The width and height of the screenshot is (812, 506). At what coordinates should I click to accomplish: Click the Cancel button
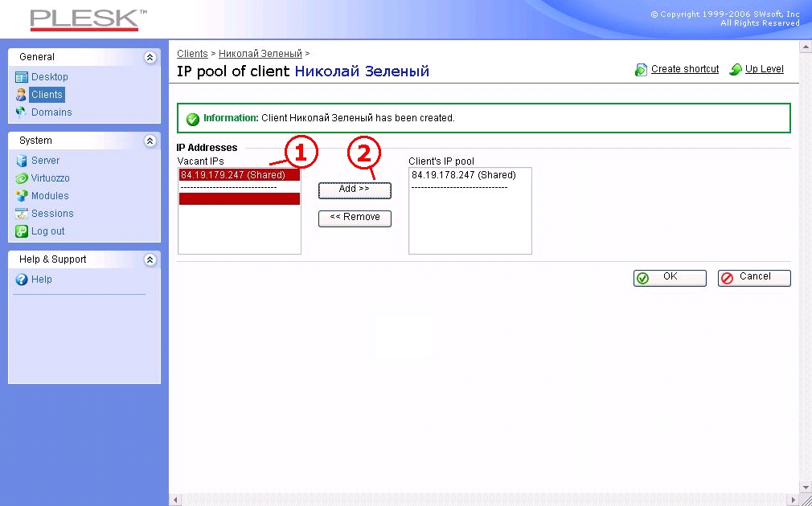click(754, 277)
